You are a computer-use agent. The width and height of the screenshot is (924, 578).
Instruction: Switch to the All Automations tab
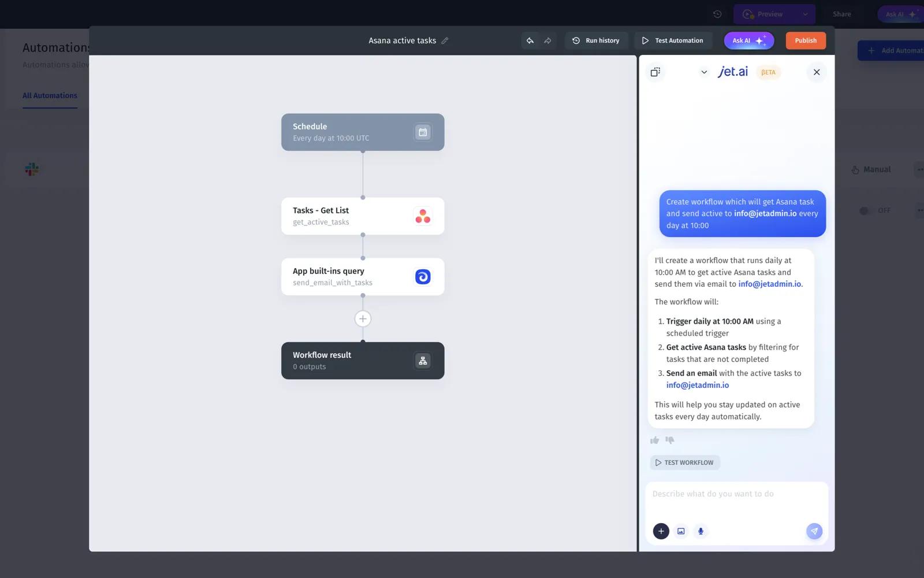tap(50, 95)
